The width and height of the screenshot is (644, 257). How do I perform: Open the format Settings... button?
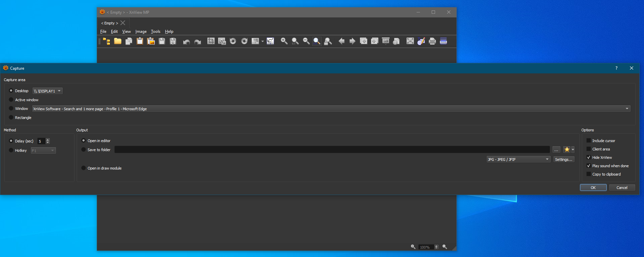pyautogui.click(x=564, y=159)
